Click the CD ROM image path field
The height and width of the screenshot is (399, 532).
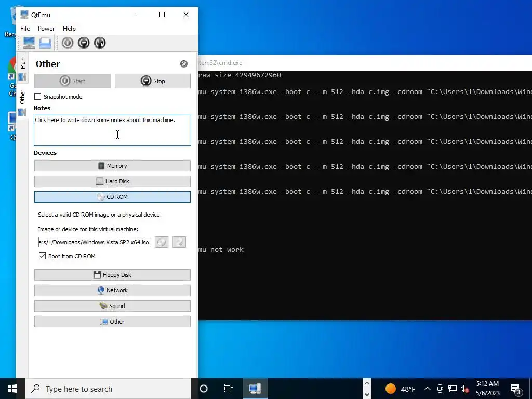click(x=95, y=242)
